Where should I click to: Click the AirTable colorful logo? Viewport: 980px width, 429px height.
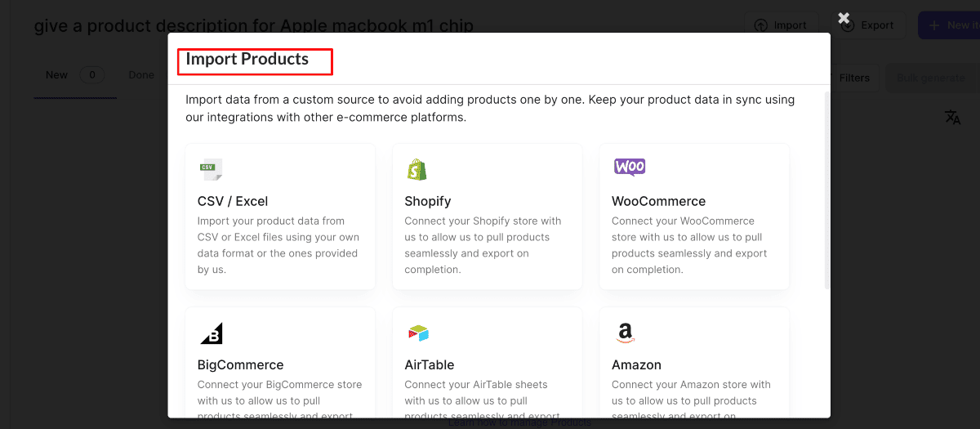pyautogui.click(x=418, y=333)
